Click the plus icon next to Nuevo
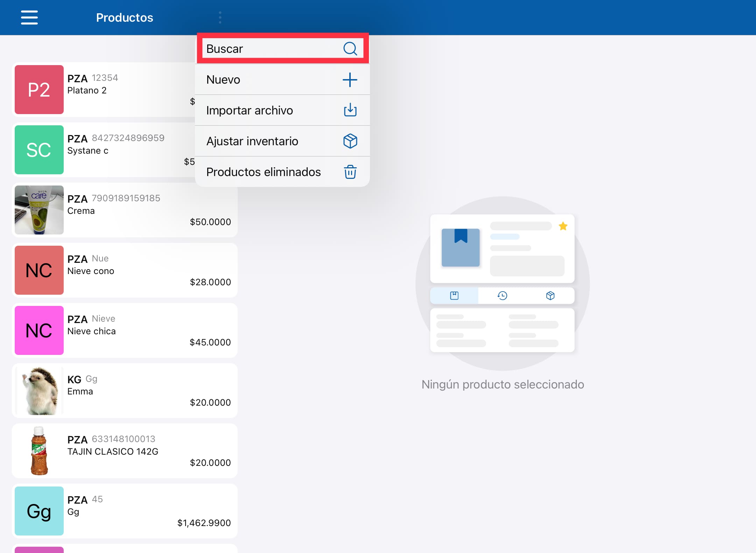756x553 pixels. tap(350, 79)
